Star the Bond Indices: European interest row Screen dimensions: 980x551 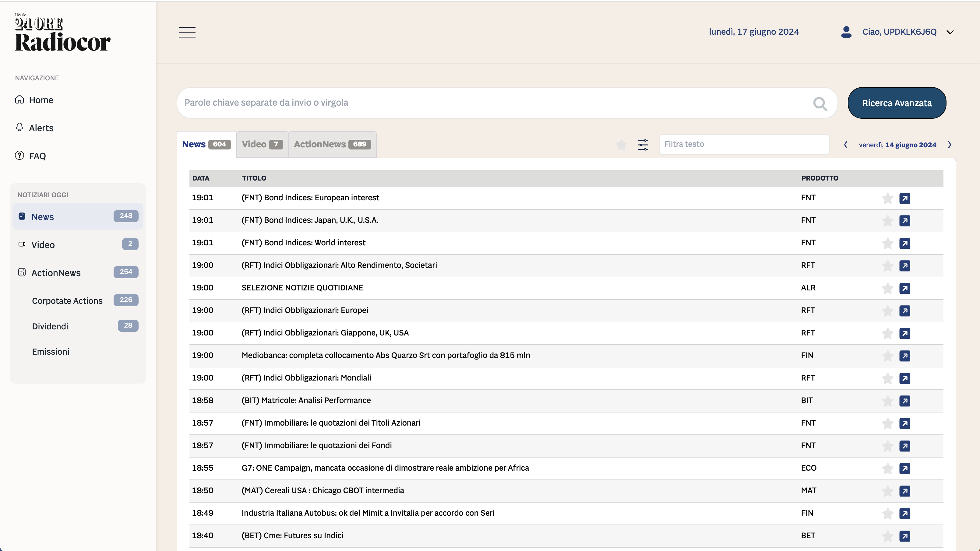point(887,198)
